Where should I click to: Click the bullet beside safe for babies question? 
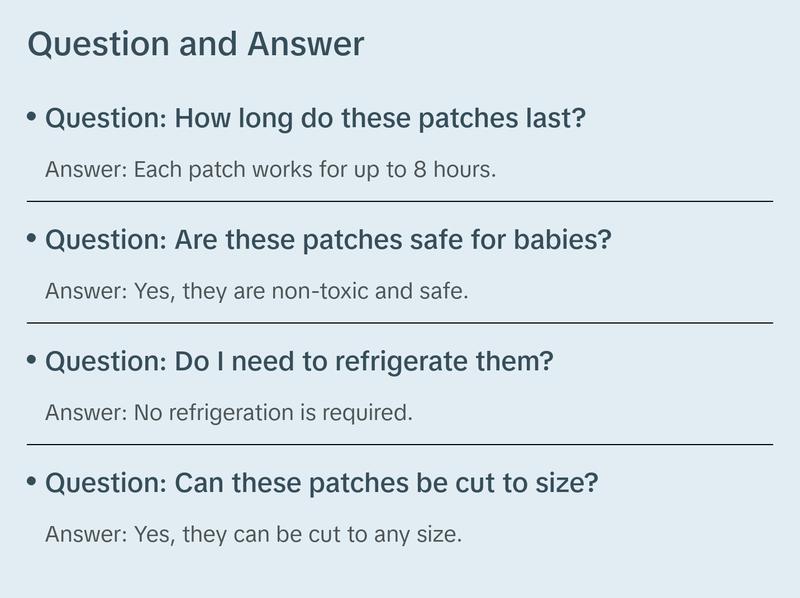[x=32, y=238]
